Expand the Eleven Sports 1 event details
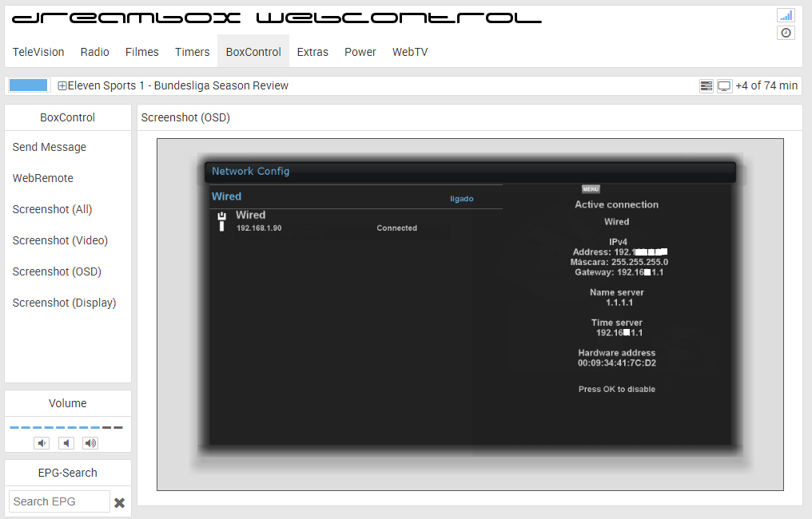The width and height of the screenshot is (812, 519). [x=62, y=86]
